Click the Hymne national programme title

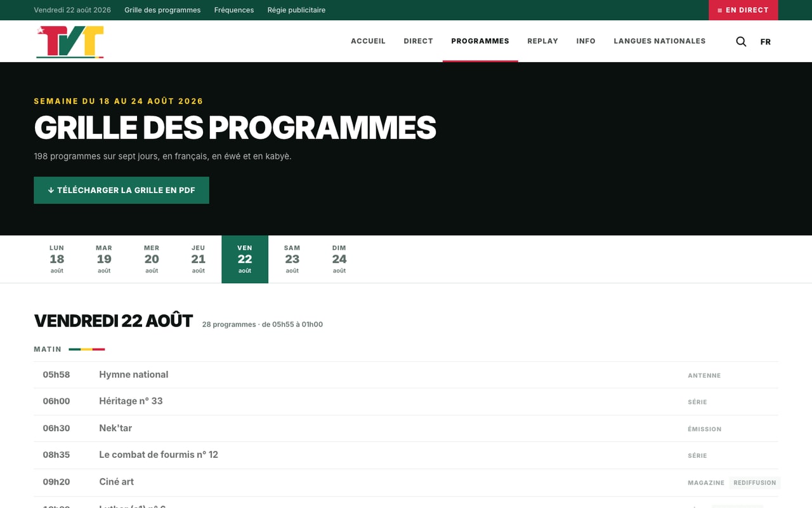coord(134,375)
